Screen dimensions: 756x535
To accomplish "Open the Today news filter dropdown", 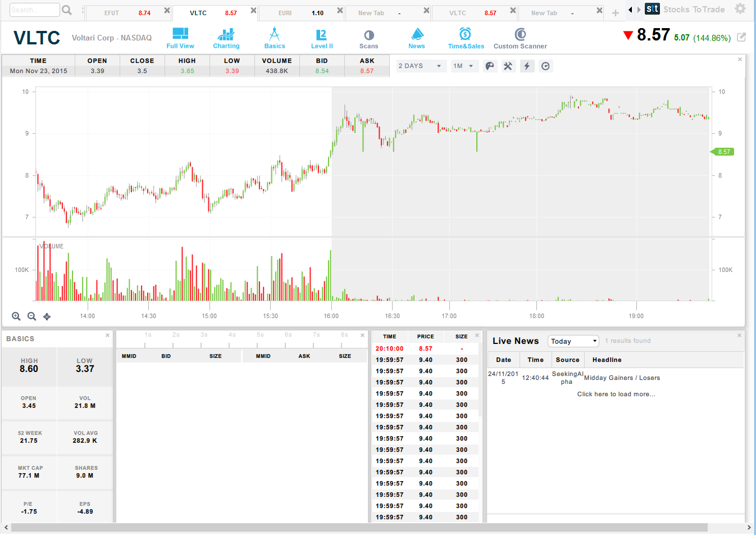I will pos(573,341).
